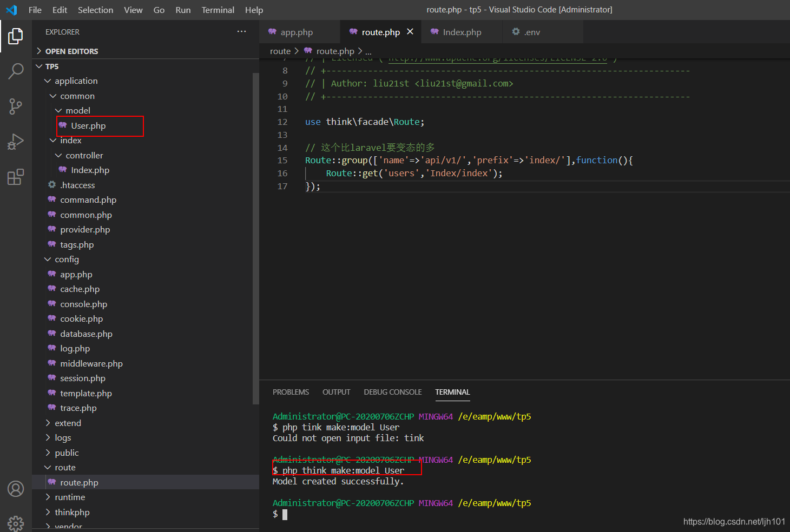The height and width of the screenshot is (532, 790).
Task: Switch to the PROBLEMS panel tab
Action: click(x=291, y=392)
